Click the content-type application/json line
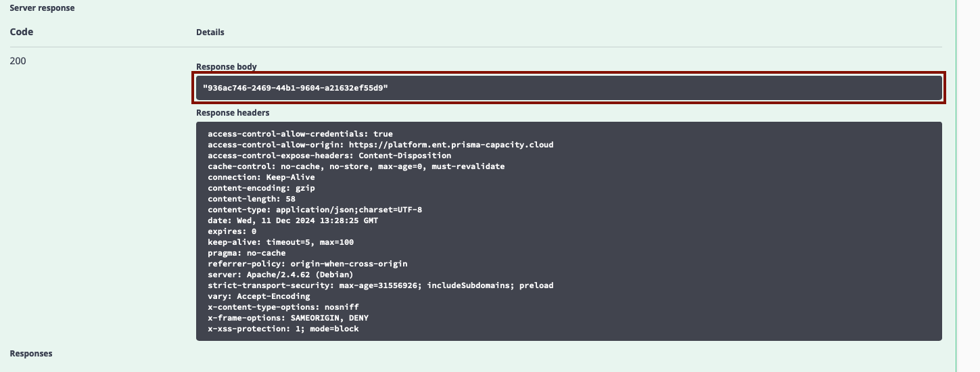 314,210
